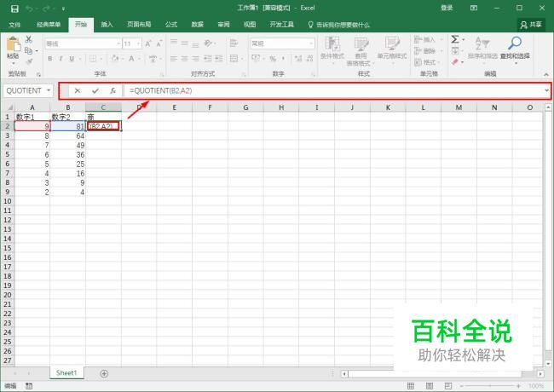Click the Find and Select magnifier icon
The image size is (554, 392).
(x=515, y=43)
